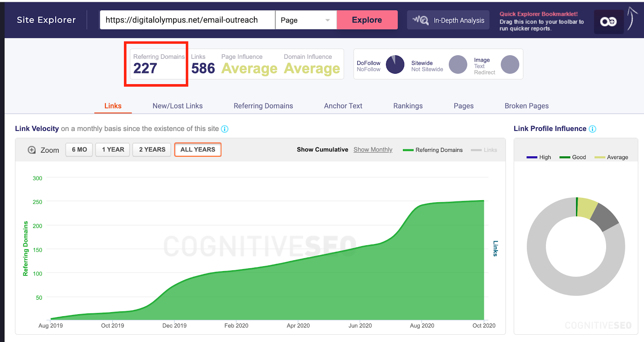
Task: Click the Referring Domains y-axis title
Action: click(26, 249)
